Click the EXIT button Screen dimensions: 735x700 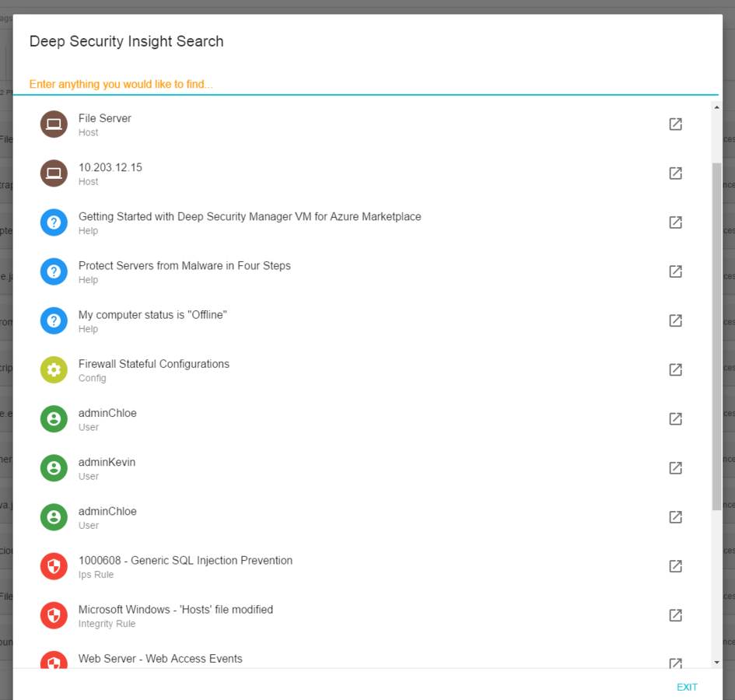(687, 687)
